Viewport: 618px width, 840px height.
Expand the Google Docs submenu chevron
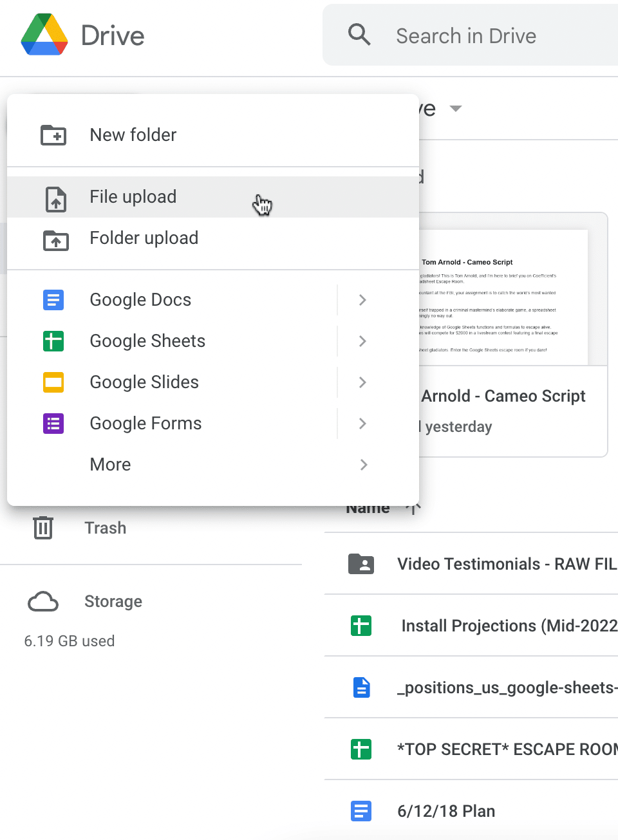coord(362,300)
